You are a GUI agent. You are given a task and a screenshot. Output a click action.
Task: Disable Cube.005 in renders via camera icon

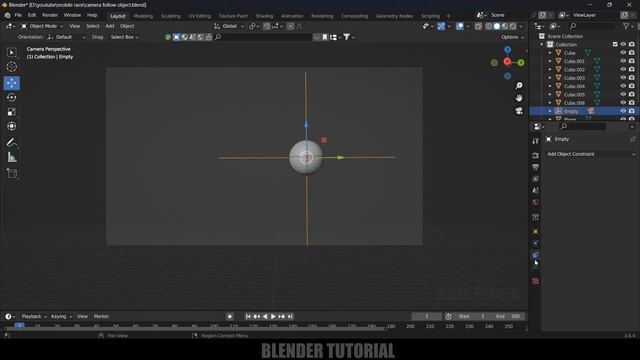tap(632, 95)
